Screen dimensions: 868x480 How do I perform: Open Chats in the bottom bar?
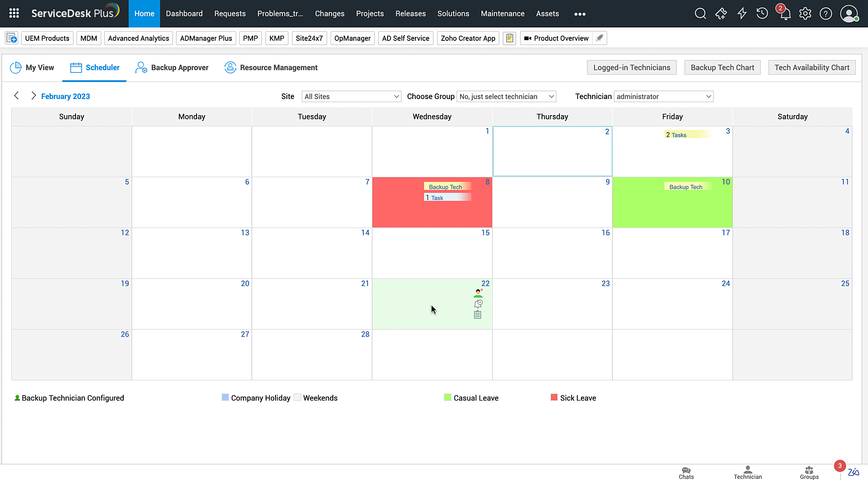coord(686,473)
